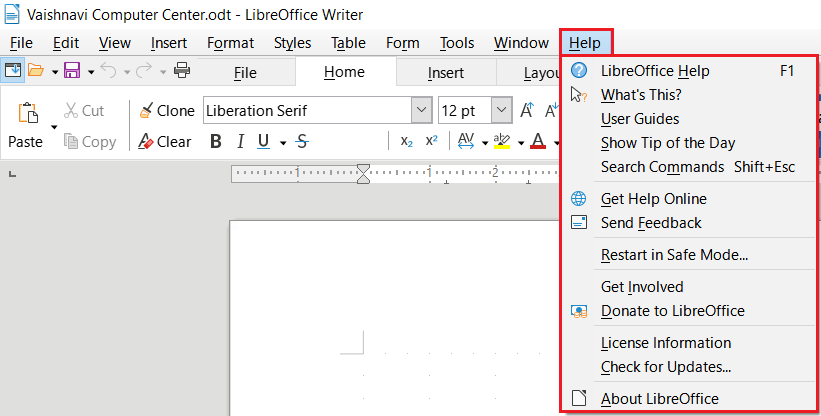Switch to the Home ribbon tab
The width and height of the screenshot is (821, 416).
point(345,72)
